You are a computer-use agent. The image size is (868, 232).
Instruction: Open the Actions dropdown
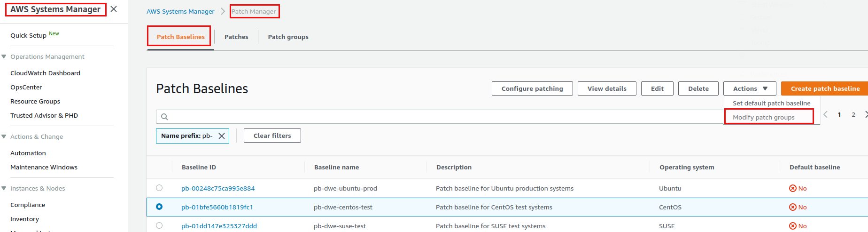click(x=750, y=88)
